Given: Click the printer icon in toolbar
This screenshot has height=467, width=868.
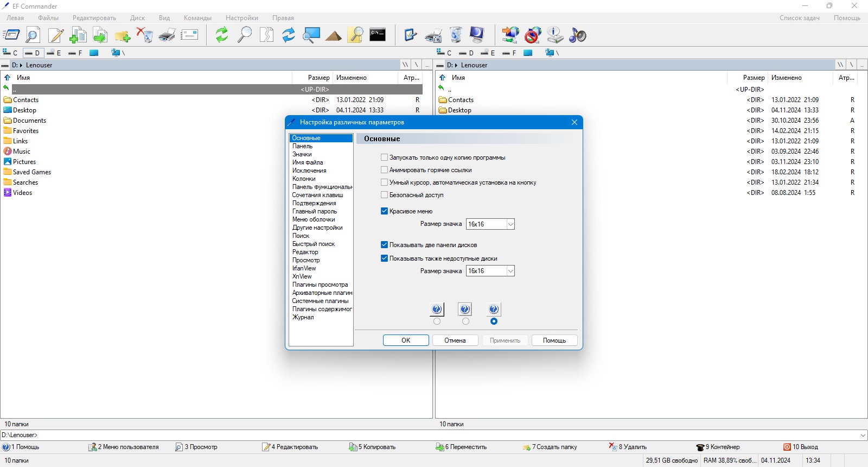Looking at the screenshot, I should click(x=167, y=35).
